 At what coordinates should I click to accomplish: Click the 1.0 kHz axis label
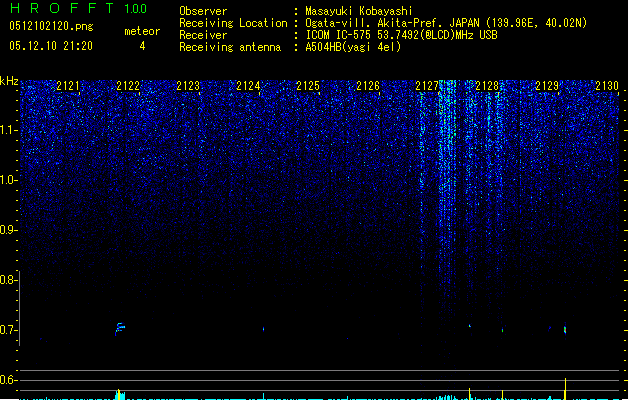[x=8, y=180]
